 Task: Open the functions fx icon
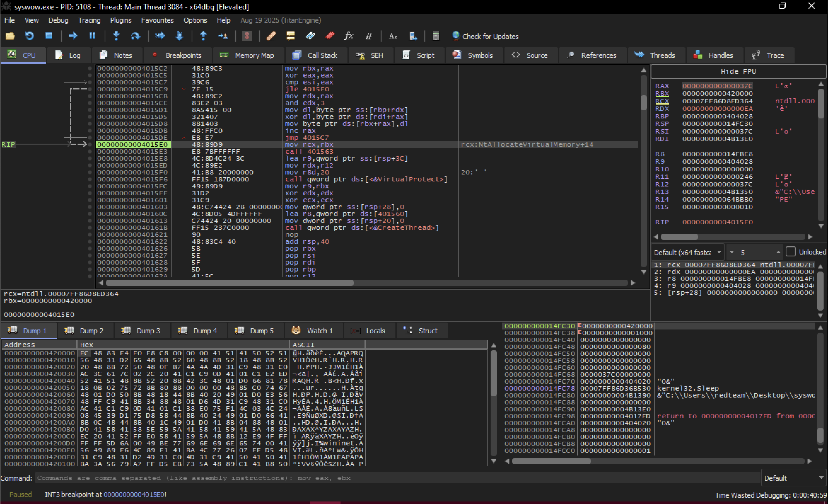click(x=349, y=36)
